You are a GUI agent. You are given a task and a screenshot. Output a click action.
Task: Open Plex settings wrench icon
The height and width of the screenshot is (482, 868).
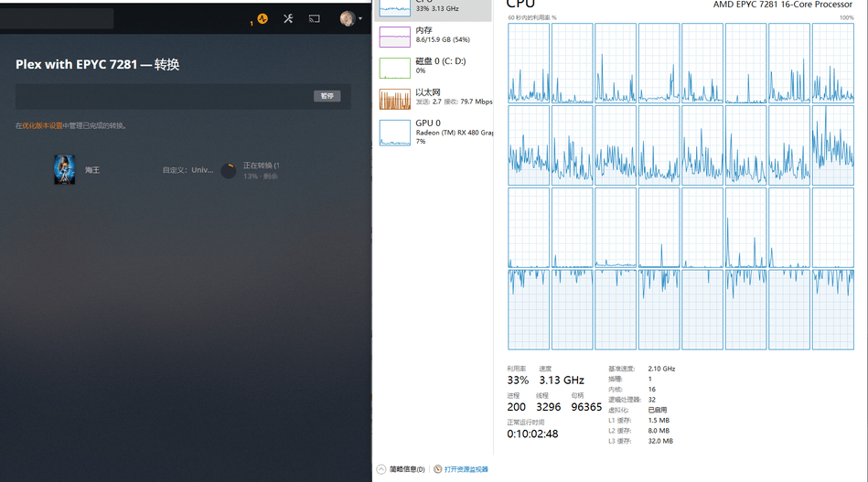pos(288,19)
